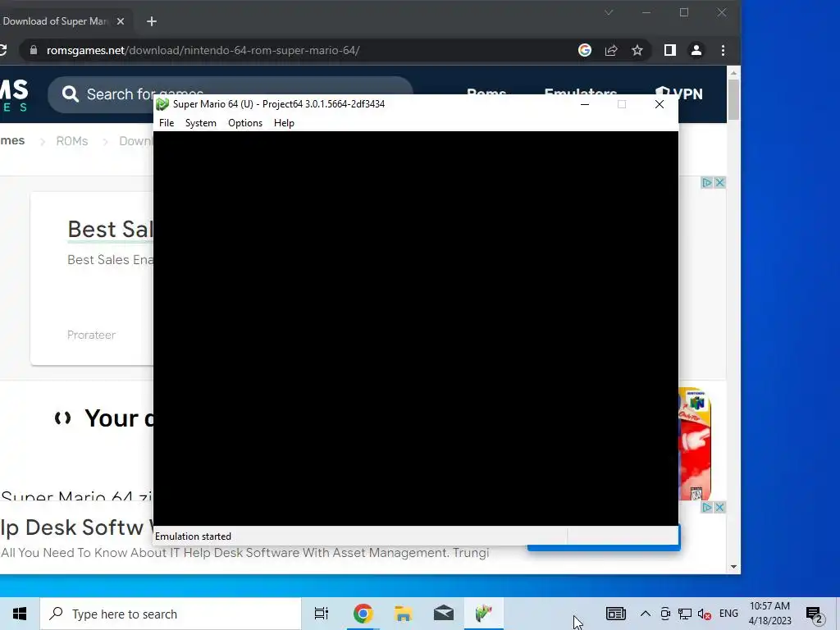Open the VPN link in site header
This screenshot has height=630, width=840.
(678, 94)
